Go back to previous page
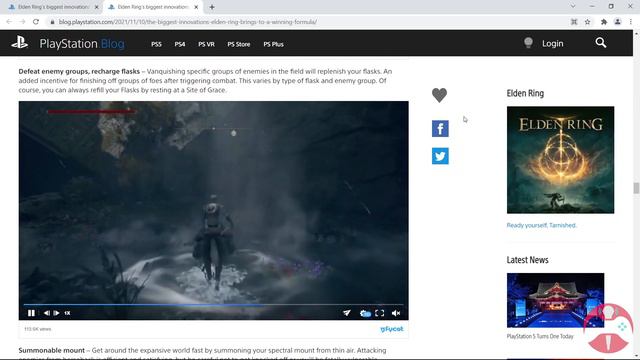 click(x=9, y=22)
